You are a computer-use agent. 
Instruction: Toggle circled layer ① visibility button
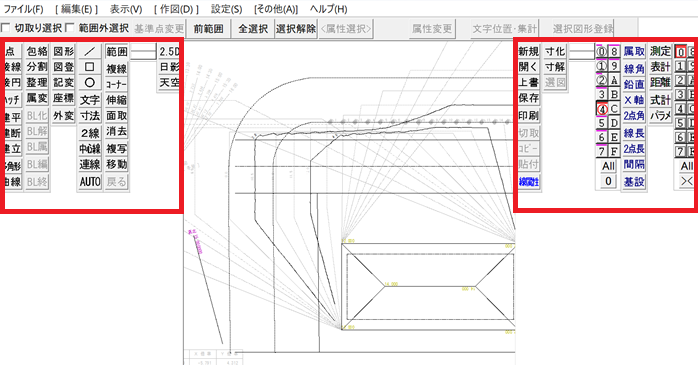pos(602,66)
